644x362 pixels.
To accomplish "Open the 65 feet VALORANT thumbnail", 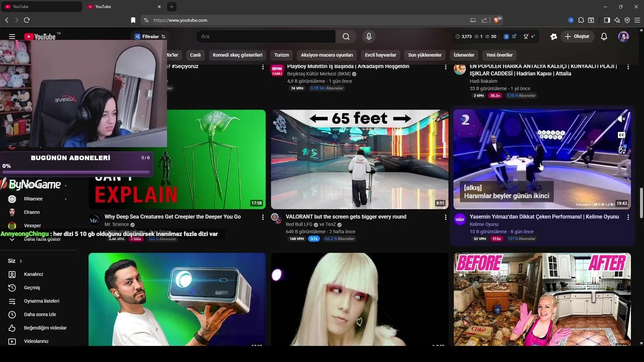I will [x=360, y=159].
